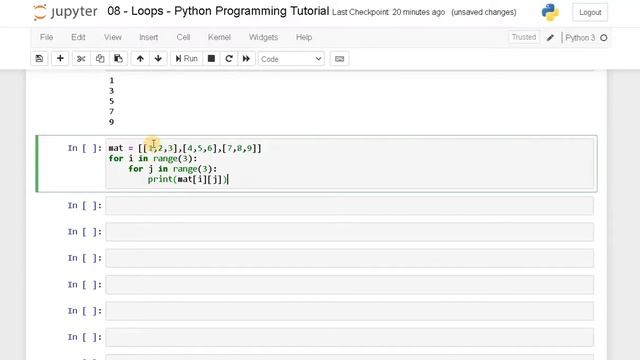Click the In [ ]: prompt of the mat code cell
Screen dimensions: 640x360
[84, 148]
